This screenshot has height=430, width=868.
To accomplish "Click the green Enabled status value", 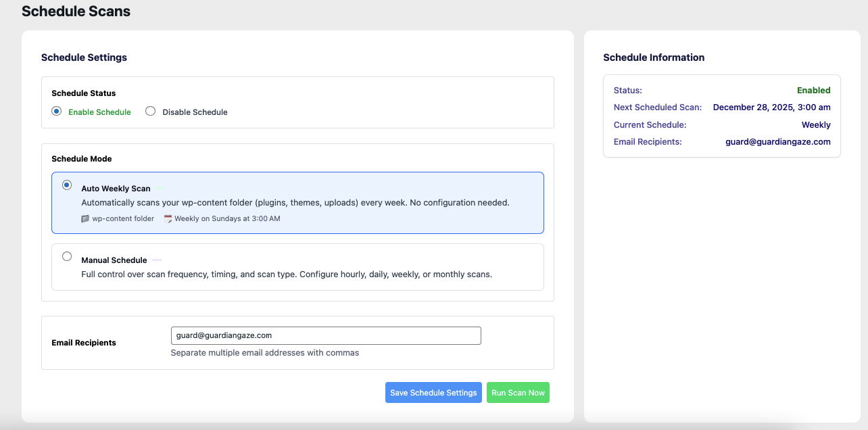I will click(x=813, y=90).
